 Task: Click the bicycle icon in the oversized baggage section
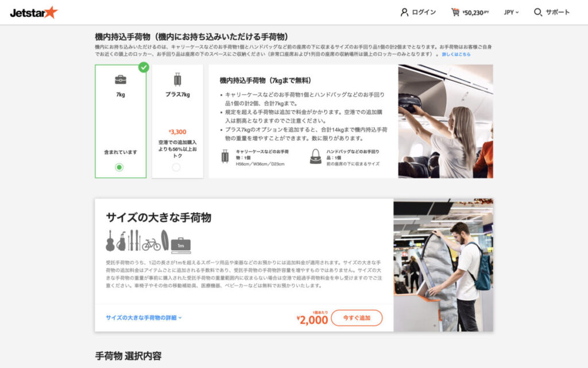tap(151, 244)
